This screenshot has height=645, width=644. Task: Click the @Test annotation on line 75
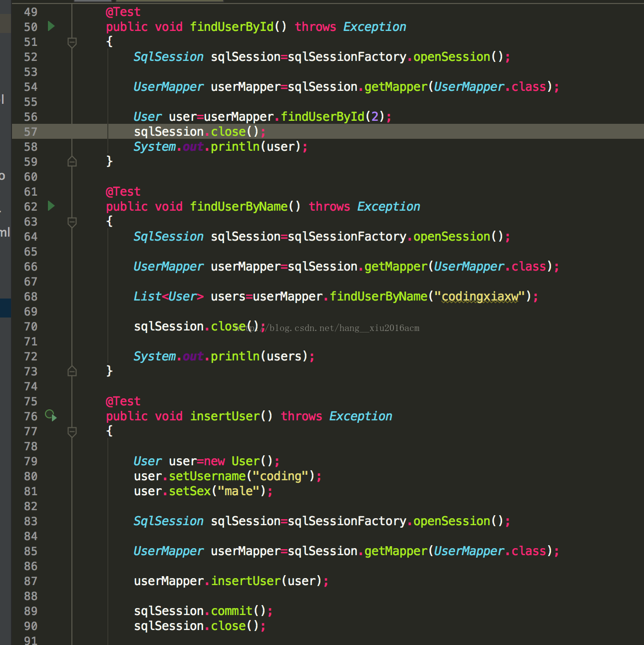(123, 401)
